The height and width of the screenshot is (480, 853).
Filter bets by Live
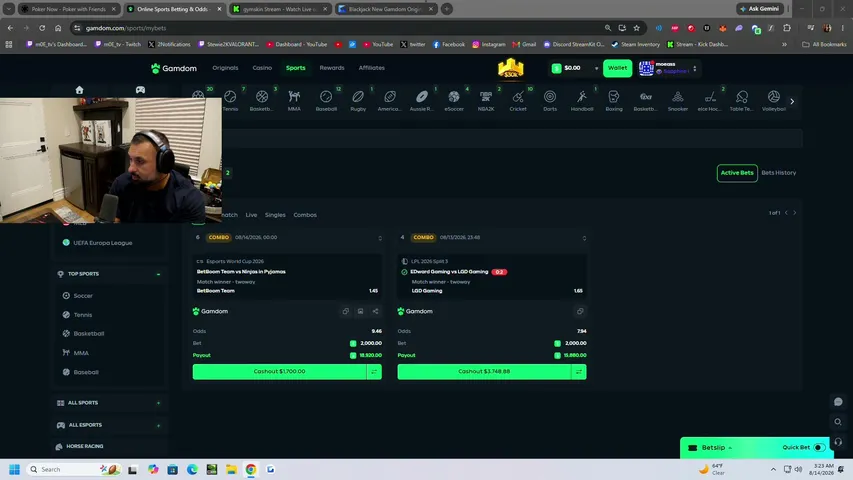click(251, 215)
